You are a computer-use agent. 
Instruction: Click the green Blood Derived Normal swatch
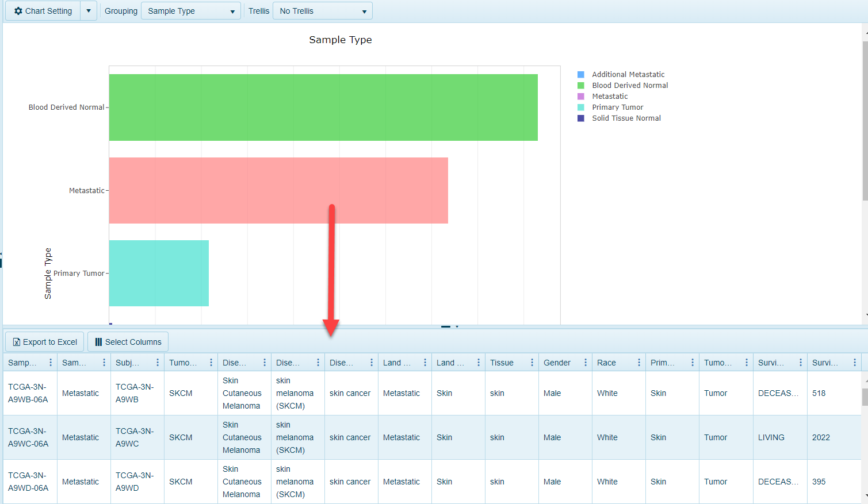pyautogui.click(x=582, y=85)
